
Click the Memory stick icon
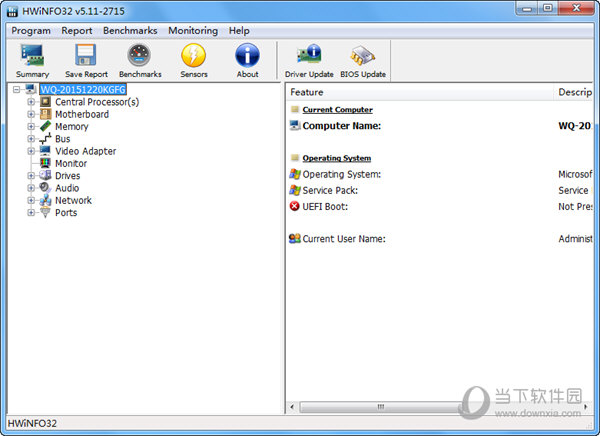(x=45, y=126)
